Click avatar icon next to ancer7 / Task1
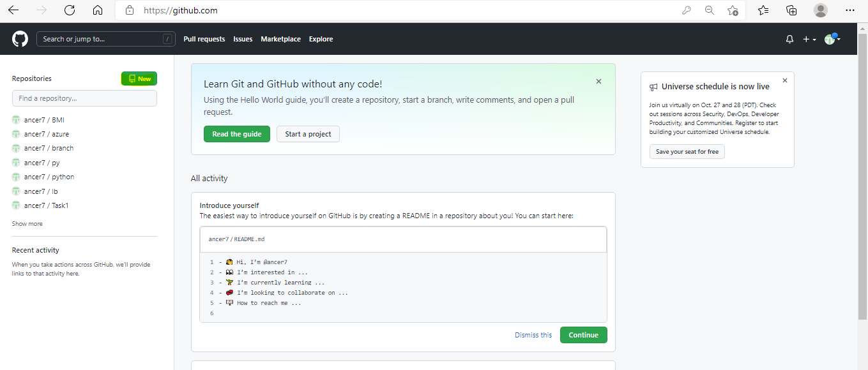The height and width of the screenshot is (370, 868). (16, 205)
